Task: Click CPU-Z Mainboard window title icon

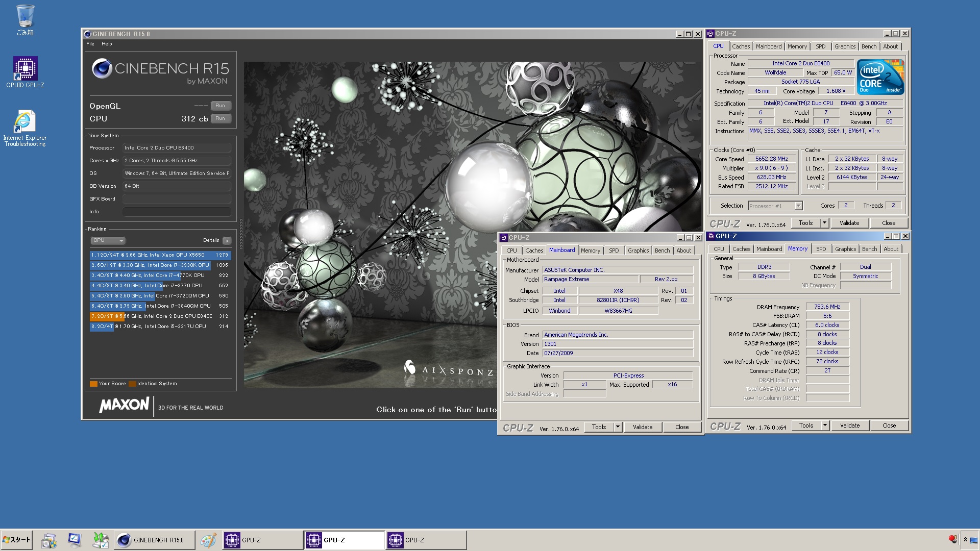Action: [x=503, y=238]
